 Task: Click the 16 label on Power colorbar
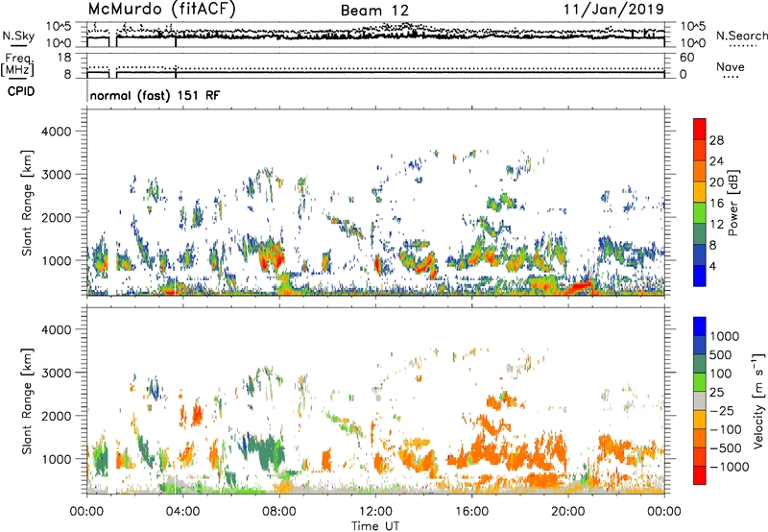click(716, 204)
